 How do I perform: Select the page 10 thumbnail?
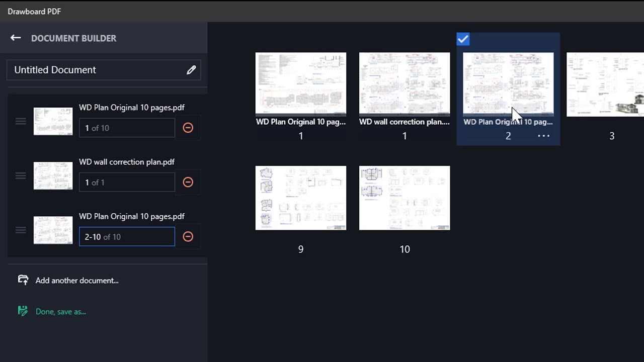click(x=405, y=198)
